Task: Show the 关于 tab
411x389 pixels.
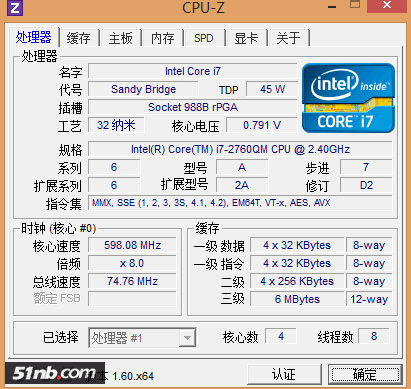Action: pos(288,38)
